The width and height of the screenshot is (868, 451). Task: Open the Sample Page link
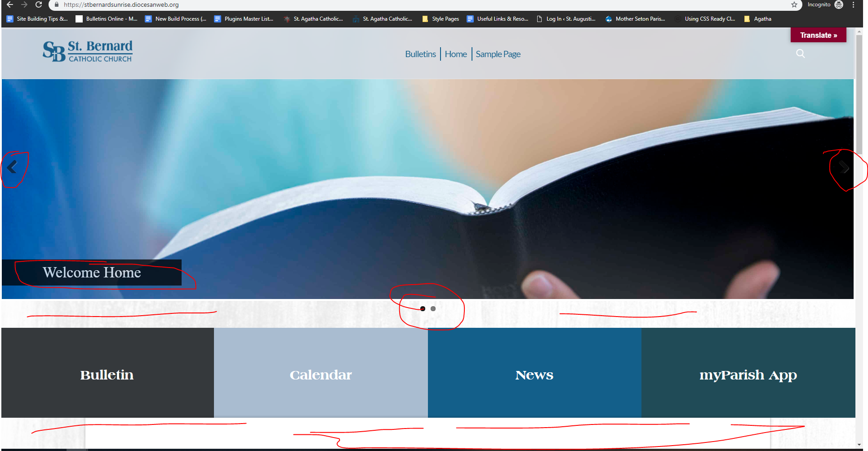pos(498,54)
